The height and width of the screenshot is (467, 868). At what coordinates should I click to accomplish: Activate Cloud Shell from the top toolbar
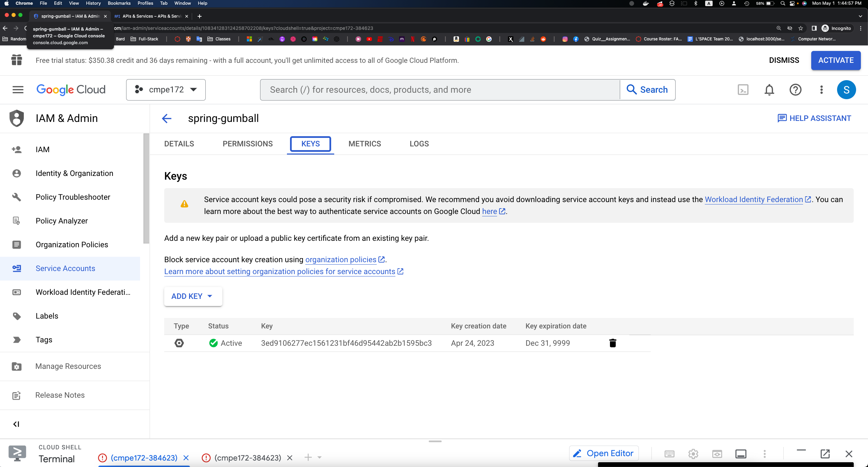pos(743,89)
